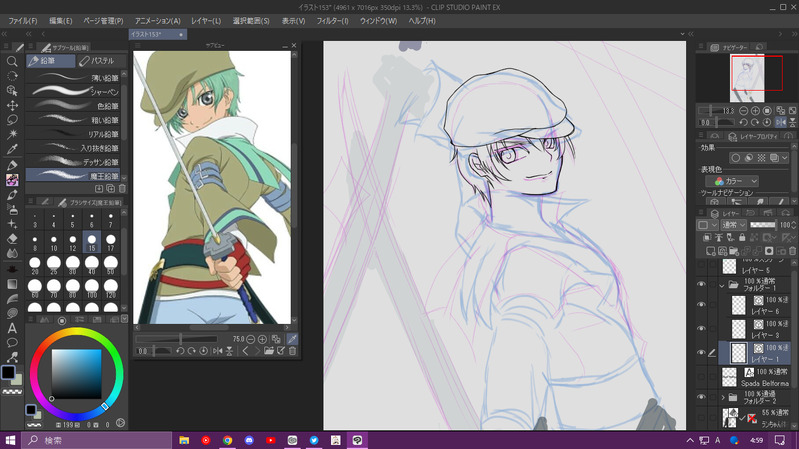
Task: Toggle eyedropper mode in Sub View panel
Action: 292,339
